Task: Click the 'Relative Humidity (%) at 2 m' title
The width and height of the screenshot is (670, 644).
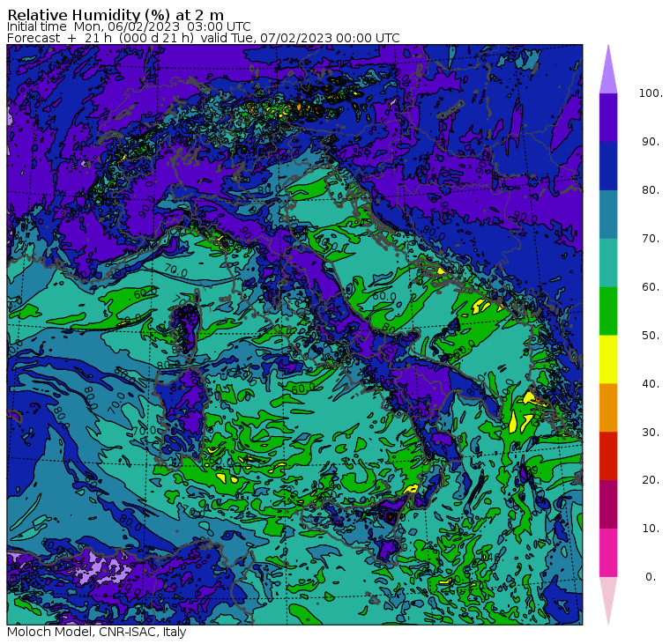Action: 115,14
